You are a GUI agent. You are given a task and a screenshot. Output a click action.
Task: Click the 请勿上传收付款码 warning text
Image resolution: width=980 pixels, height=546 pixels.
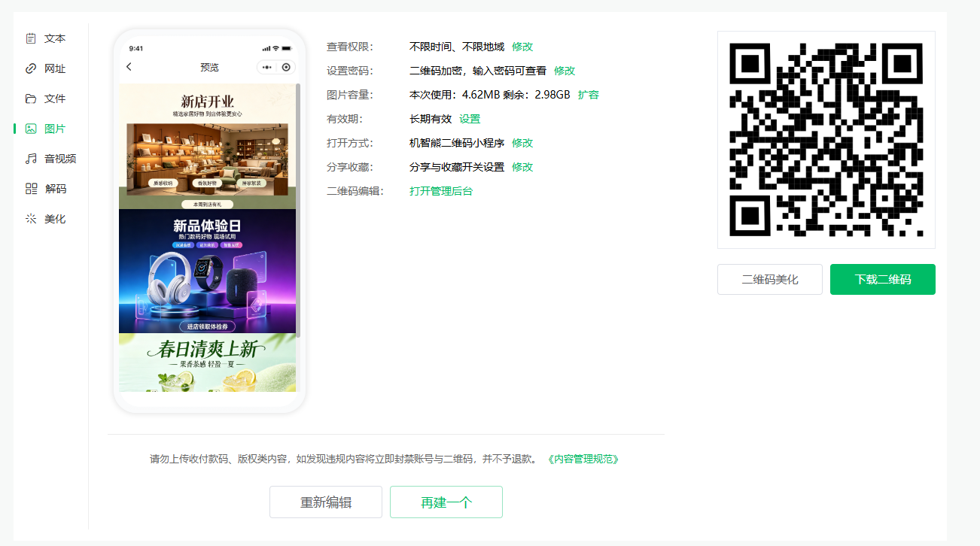pos(344,459)
